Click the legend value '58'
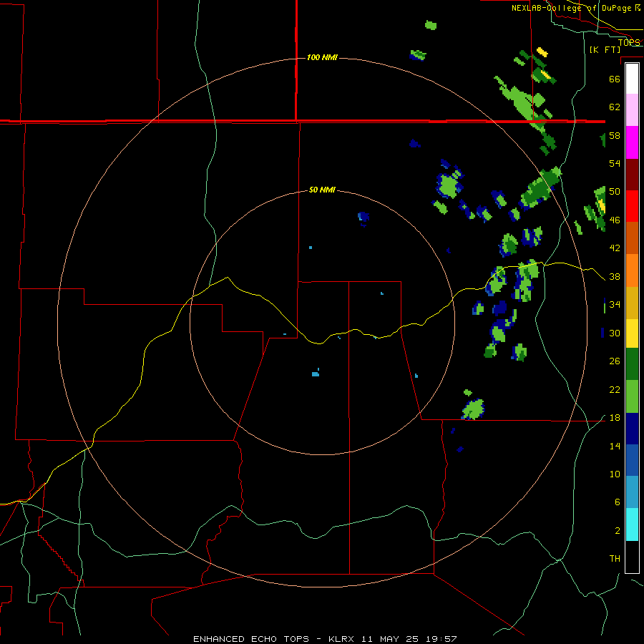 tap(615, 135)
